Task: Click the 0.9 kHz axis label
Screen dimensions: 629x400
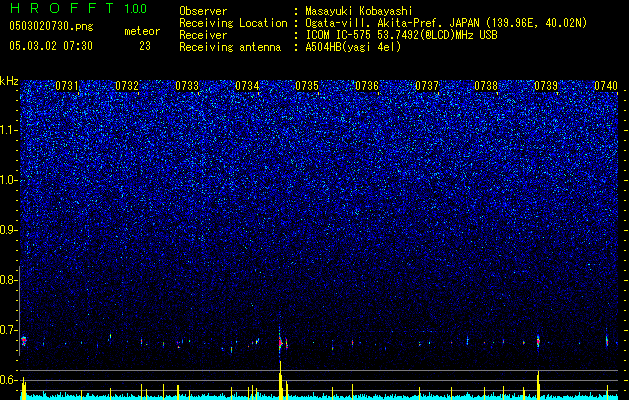Action: click(x=9, y=230)
